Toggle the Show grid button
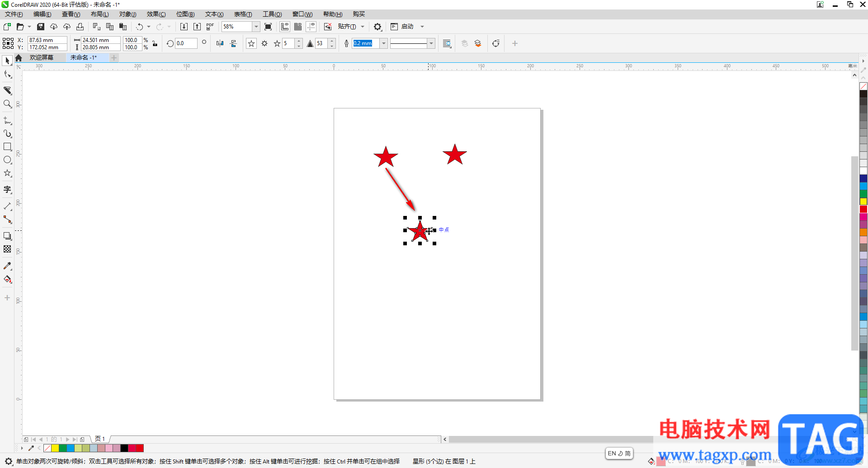The width and height of the screenshot is (868, 468). click(x=298, y=27)
